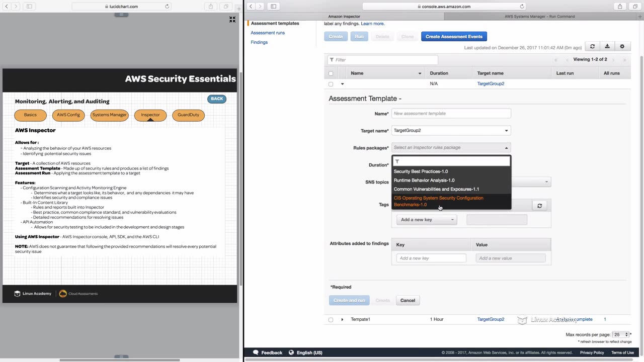Tick the select-all checkbox in the table header
Screen dimensions: 644x362
(x=331, y=73)
